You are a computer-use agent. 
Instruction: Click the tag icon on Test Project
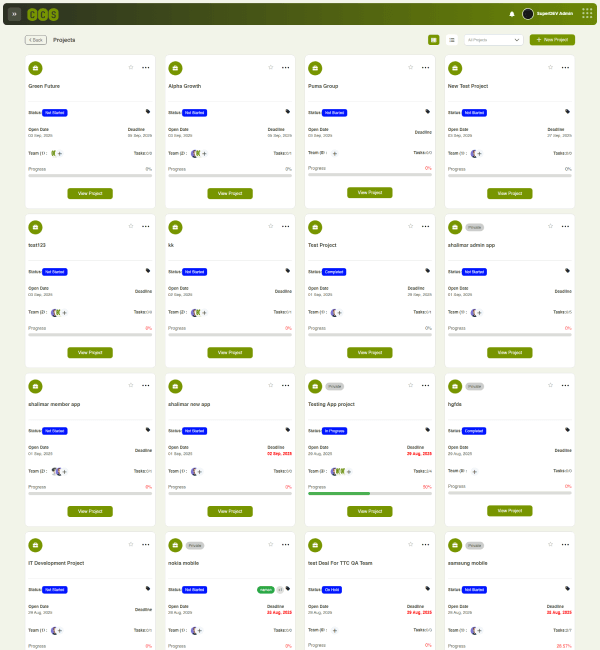428,271
